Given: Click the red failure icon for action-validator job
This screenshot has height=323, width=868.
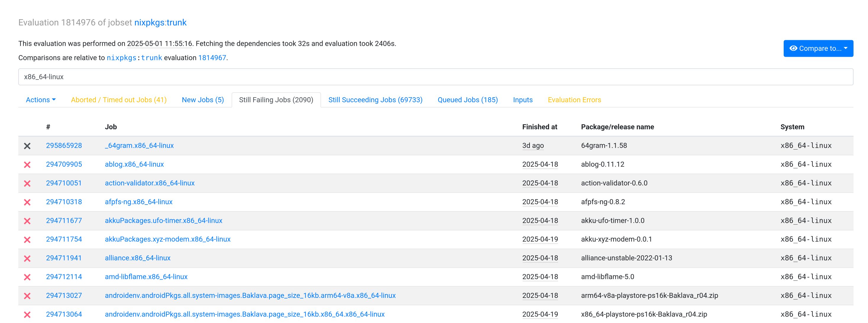Looking at the screenshot, I should click(27, 184).
